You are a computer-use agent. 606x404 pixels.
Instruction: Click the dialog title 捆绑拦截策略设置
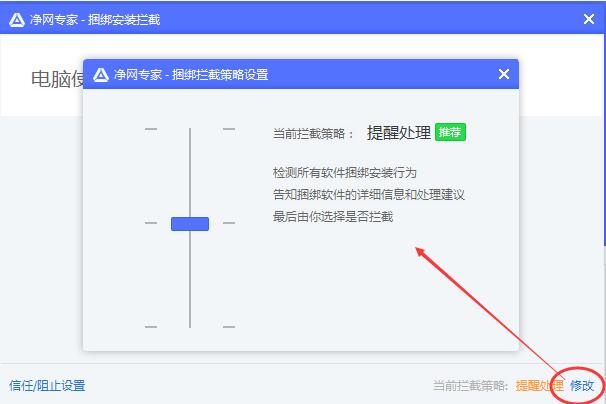click(x=190, y=74)
